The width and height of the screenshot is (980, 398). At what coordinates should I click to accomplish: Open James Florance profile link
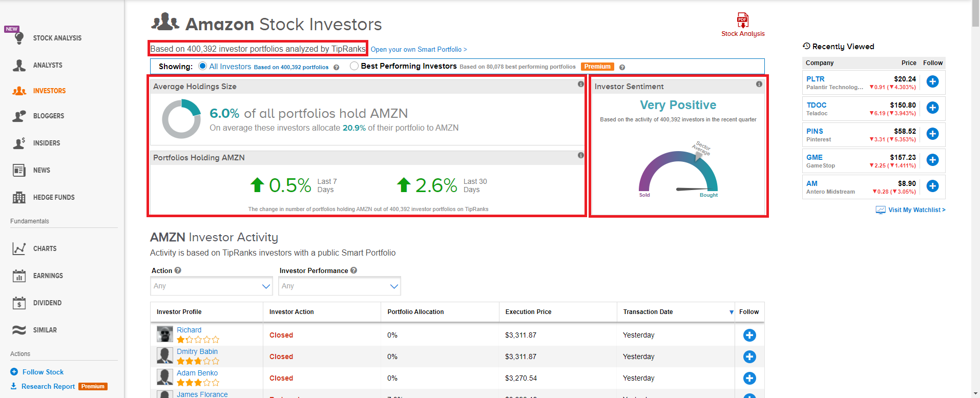click(x=202, y=394)
